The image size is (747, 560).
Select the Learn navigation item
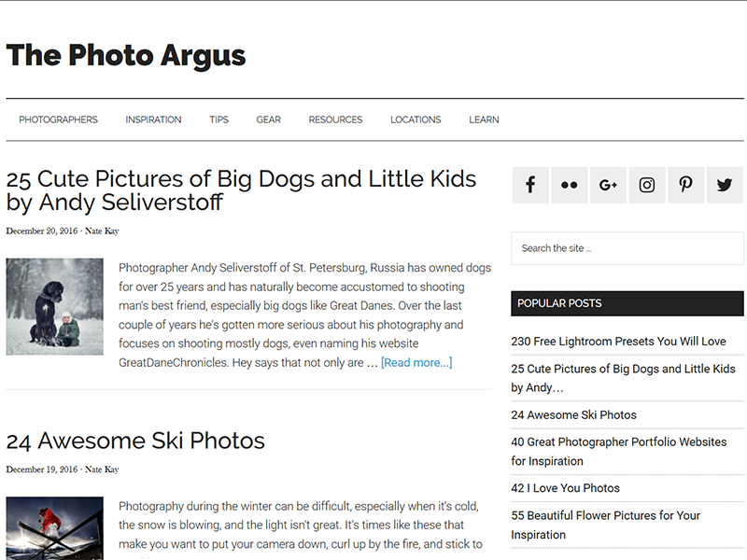[x=484, y=119]
